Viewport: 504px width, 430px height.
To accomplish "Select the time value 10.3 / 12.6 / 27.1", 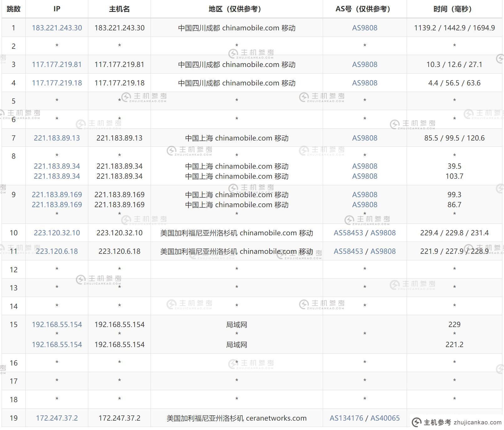I will (454, 64).
